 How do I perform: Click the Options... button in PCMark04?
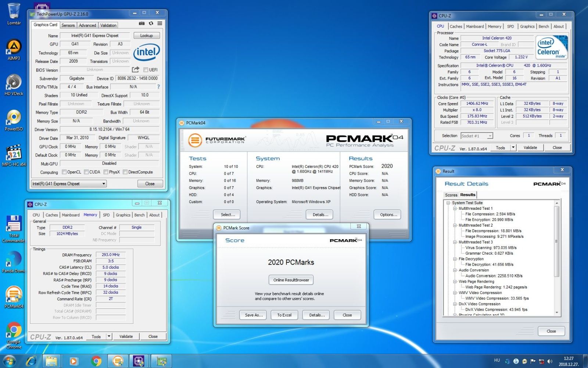click(388, 215)
